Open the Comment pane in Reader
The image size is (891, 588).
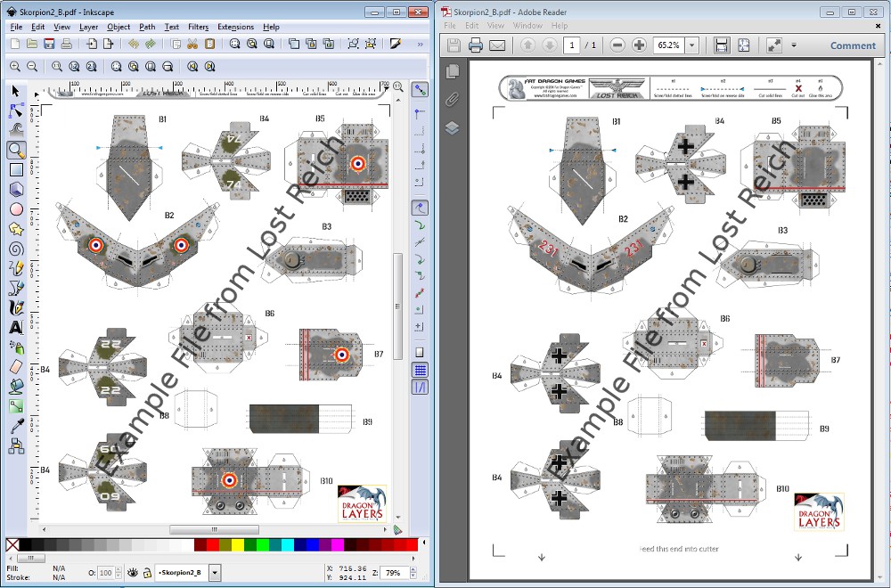(x=853, y=45)
